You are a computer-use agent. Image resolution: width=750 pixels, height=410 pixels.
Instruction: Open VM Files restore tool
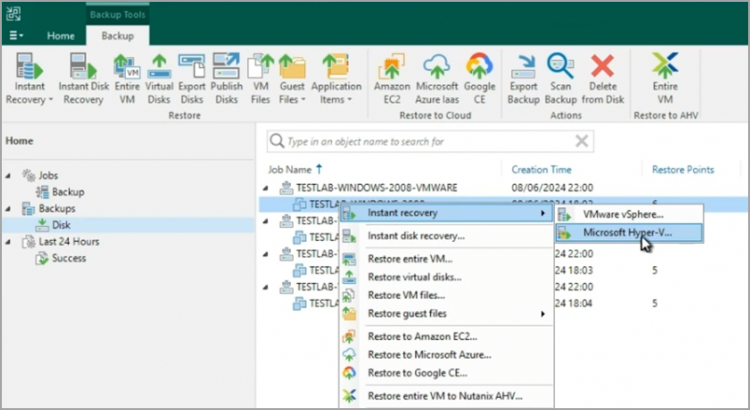[260, 79]
